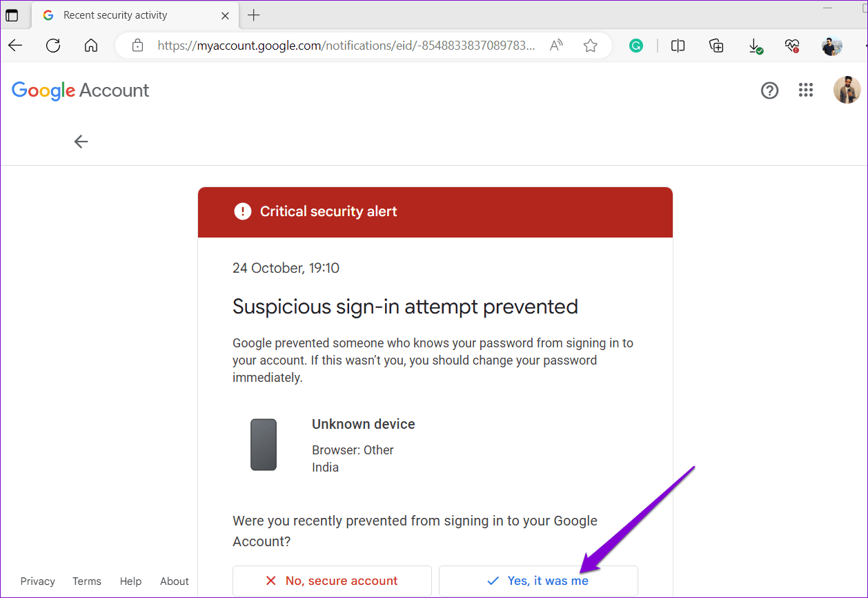Viewport: 868px width, 598px height.
Task: Open Browser essentials in Edge toolbar
Action: point(792,45)
